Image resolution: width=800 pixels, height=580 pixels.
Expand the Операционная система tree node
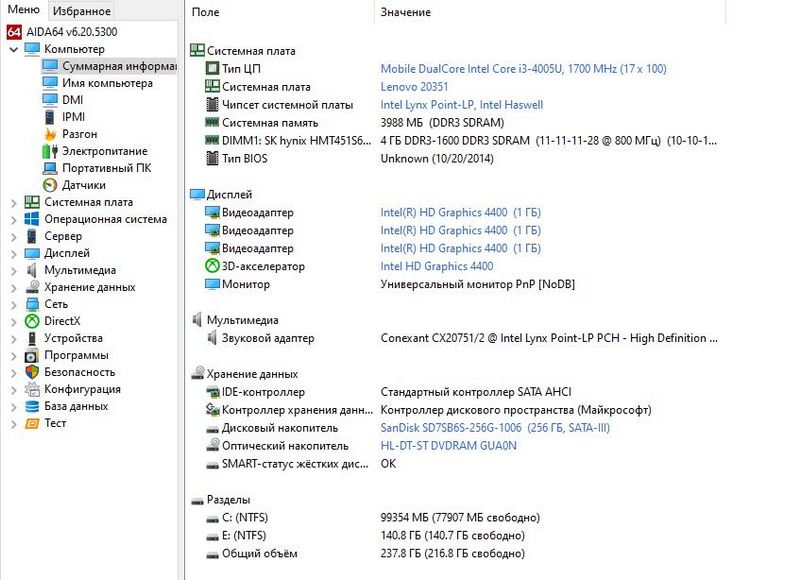click(x=13, y=219)
